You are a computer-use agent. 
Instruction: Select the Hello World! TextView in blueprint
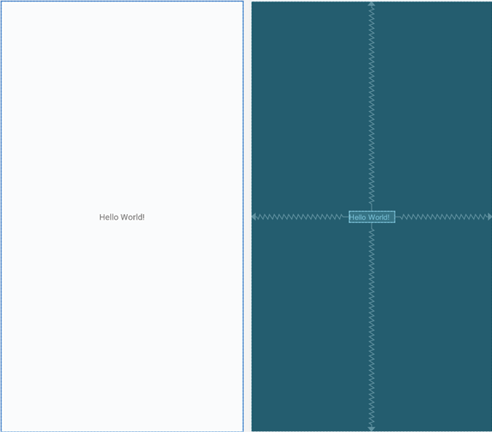(372, 217)
